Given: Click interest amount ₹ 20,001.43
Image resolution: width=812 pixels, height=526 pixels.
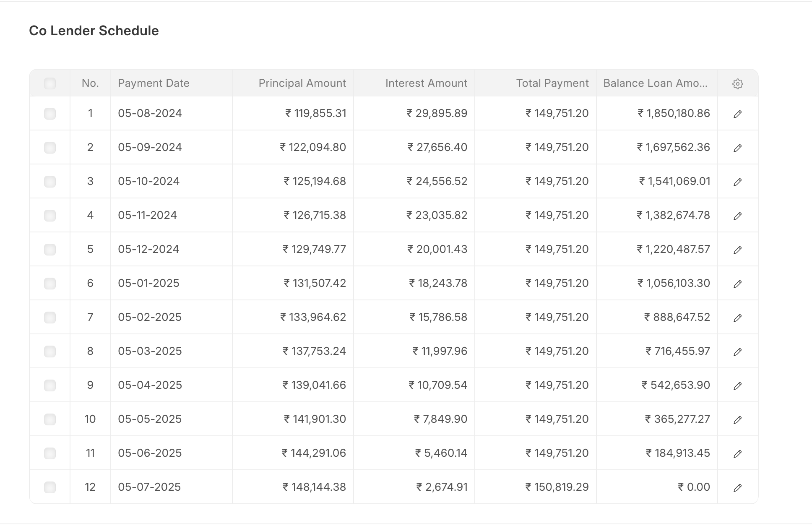Looking at the screenshot, I should [x=437, y=249].
